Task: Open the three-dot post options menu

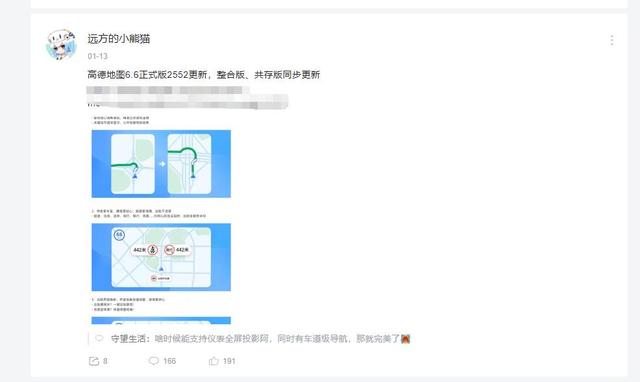Action: point(611,40)
